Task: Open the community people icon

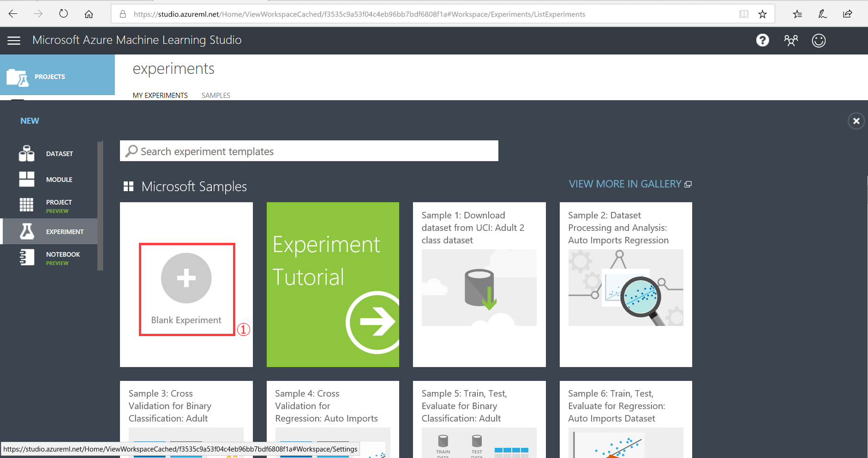Action: click(x=790, y=41)
